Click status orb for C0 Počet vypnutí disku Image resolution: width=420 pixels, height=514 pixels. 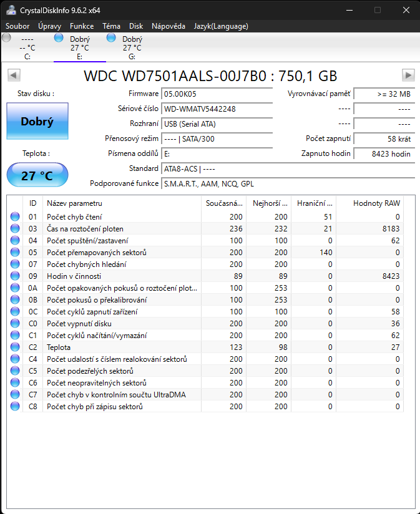point(15,323)
